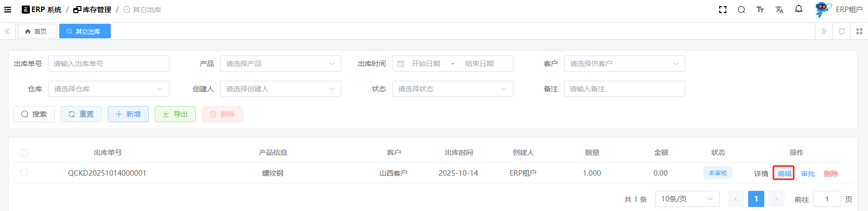The height and width of the screenshot is (211, 868).
Task: Open the global search magnifier icon
Action: pyautogui.click(x=741, y=10)
